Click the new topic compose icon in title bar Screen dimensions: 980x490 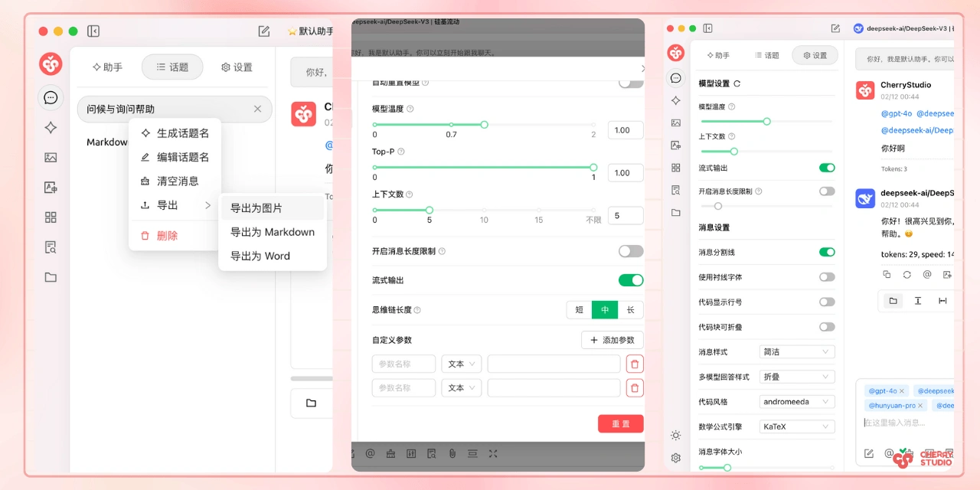click(264, 31)
